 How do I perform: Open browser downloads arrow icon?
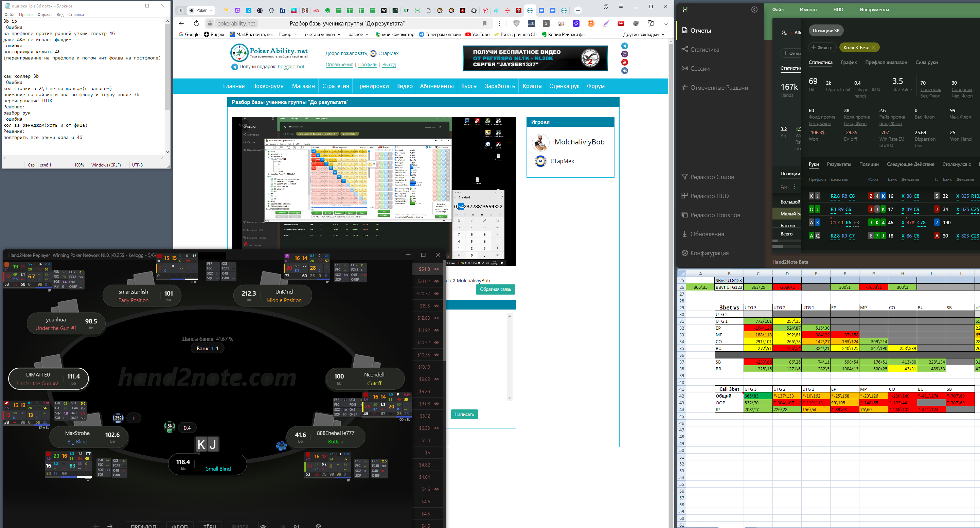click(x=666, y=23)
